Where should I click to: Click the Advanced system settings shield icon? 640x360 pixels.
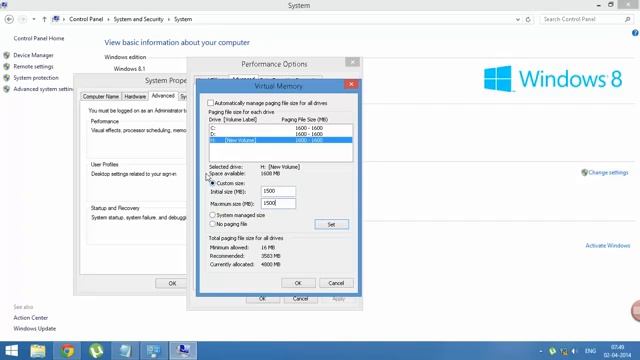pyautogui.click(x=7, y=89)
